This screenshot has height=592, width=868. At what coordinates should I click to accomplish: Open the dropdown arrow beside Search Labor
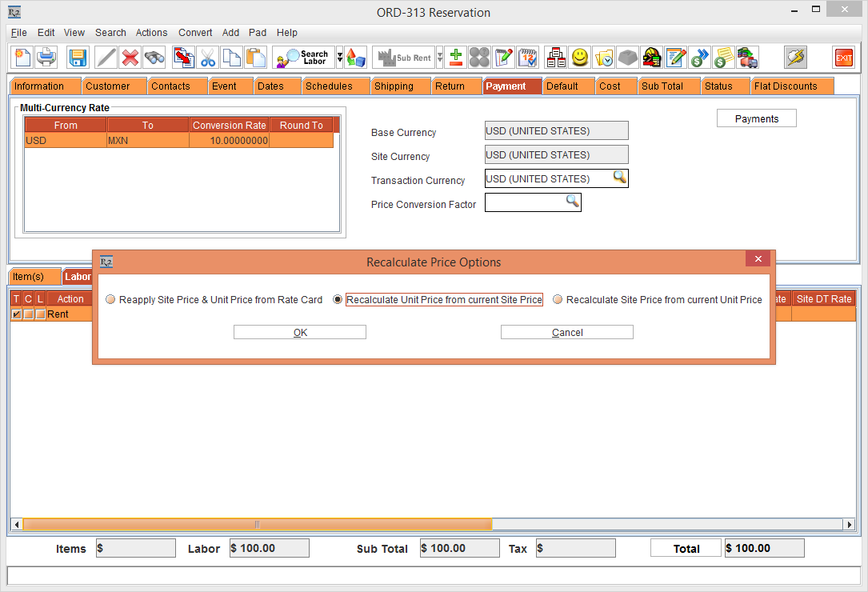[x=340, y=58]
